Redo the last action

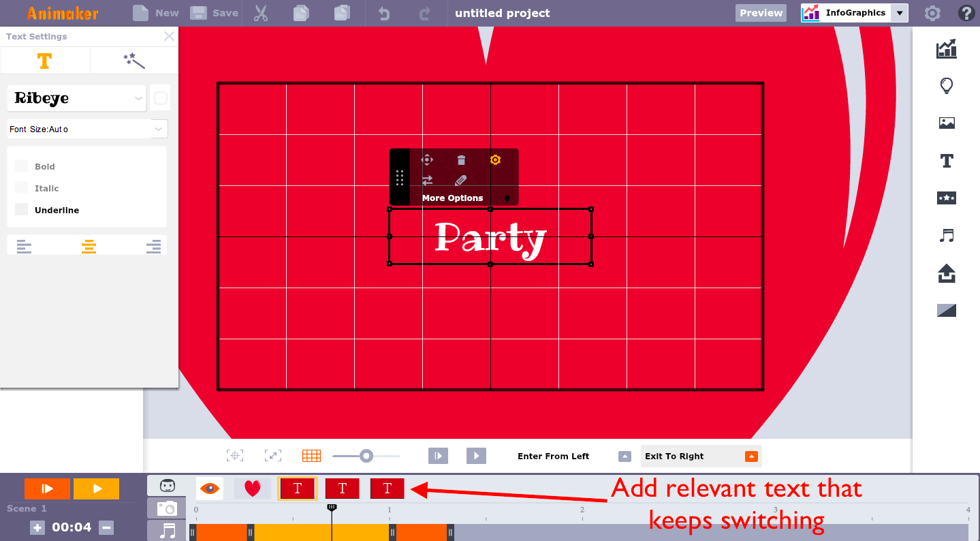(x=425, y=13)
